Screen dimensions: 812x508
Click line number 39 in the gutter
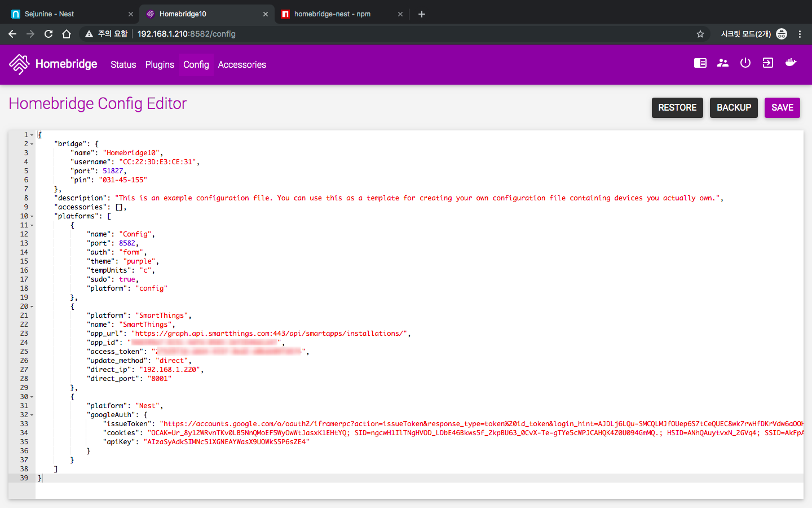[24, 478]
